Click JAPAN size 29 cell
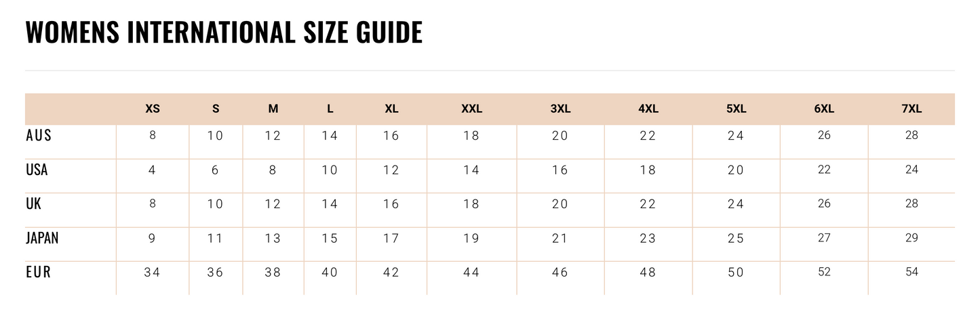The width and height of the screenshot is (980, 310). click(912, 238)
